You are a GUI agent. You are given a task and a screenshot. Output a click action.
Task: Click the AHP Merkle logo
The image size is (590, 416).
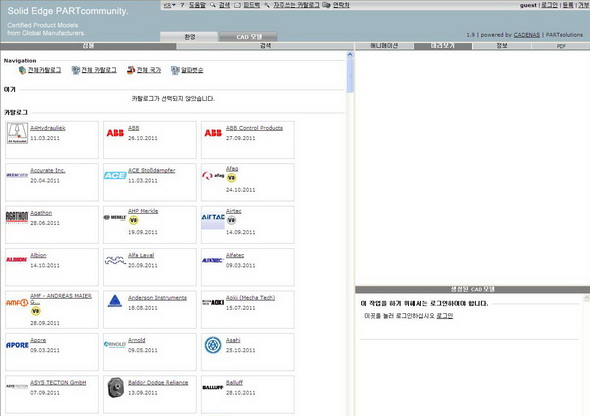pyautogui.click(x=115, y=217)
